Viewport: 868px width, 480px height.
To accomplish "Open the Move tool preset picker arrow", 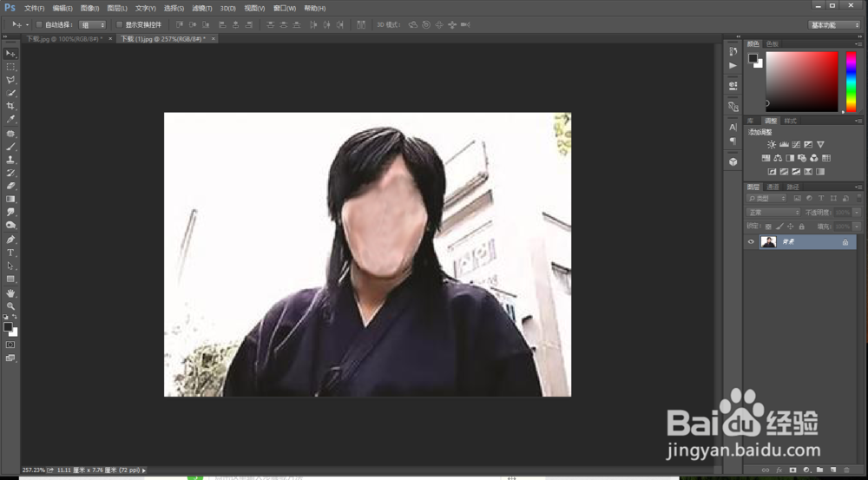I will (x=27, y=25).
